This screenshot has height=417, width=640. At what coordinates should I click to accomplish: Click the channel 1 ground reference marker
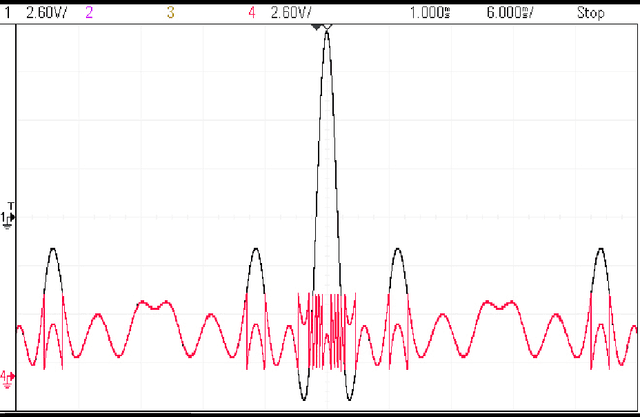click(7, 218)
